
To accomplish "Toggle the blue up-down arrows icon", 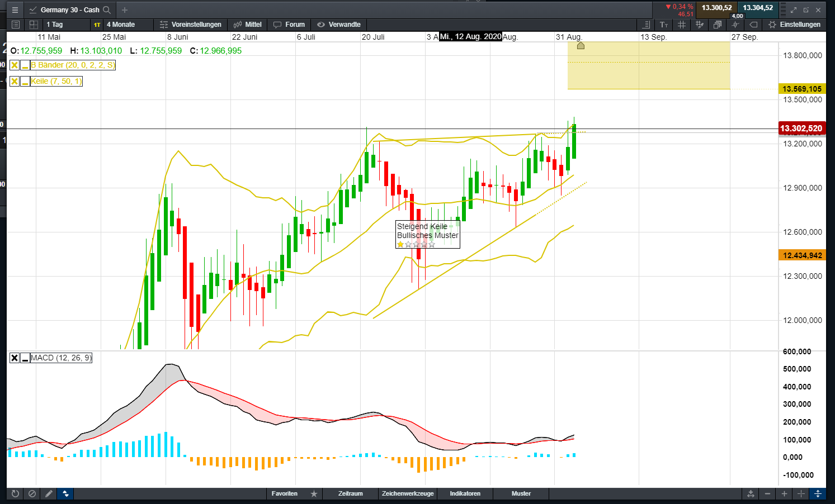I will click(x=66, y=493).
